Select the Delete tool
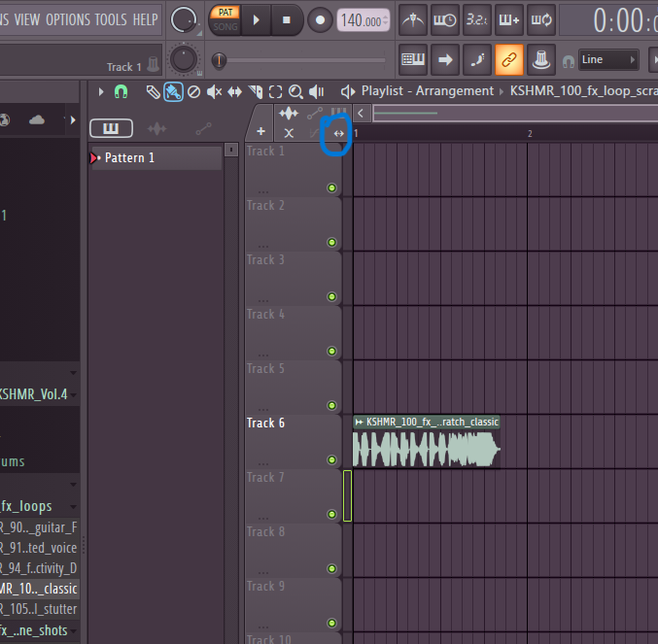The width and height of the screenshot is (658, 644). point(193,91)
